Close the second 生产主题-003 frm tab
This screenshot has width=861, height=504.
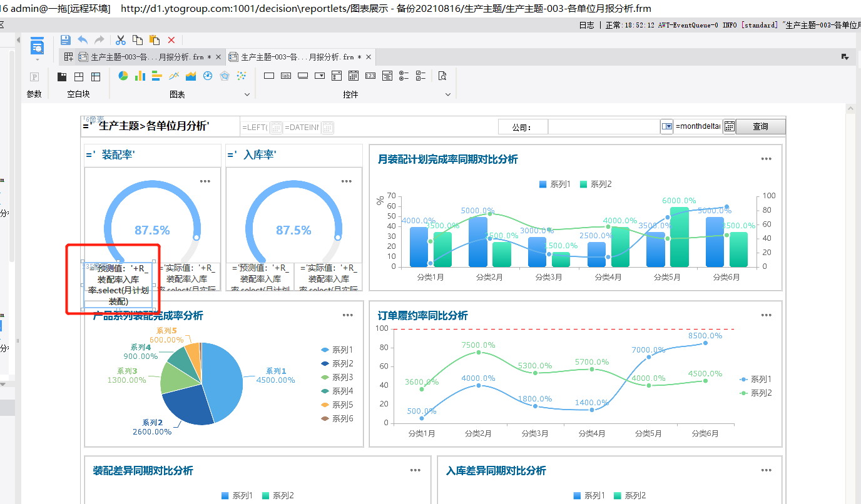pyautogui.click(x=369, y=57)
